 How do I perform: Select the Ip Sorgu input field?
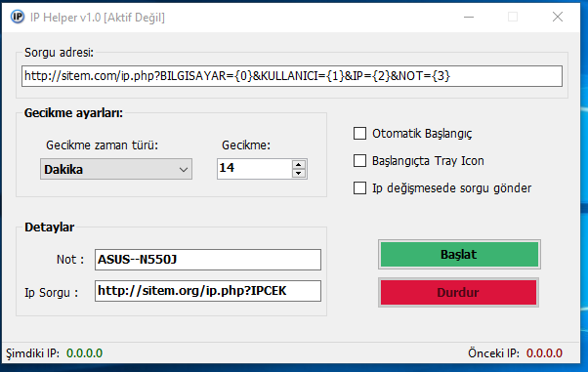[x=208, y=291]
